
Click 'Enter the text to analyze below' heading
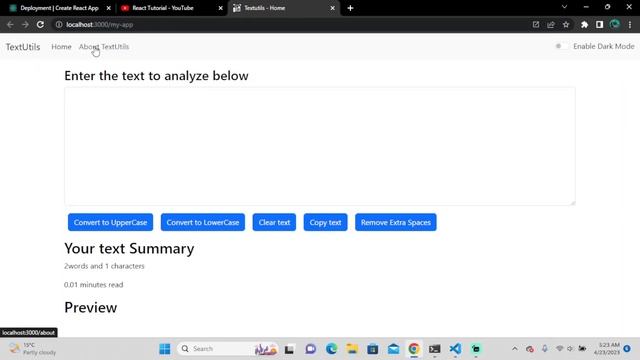[x=156, y=76]
